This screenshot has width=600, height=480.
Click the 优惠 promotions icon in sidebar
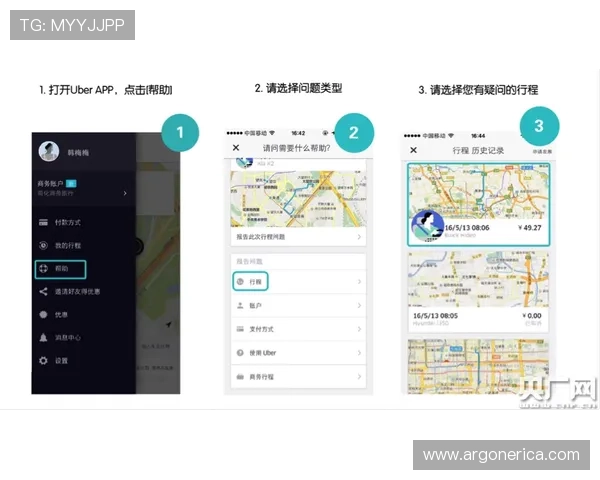[x=43, y=314]
